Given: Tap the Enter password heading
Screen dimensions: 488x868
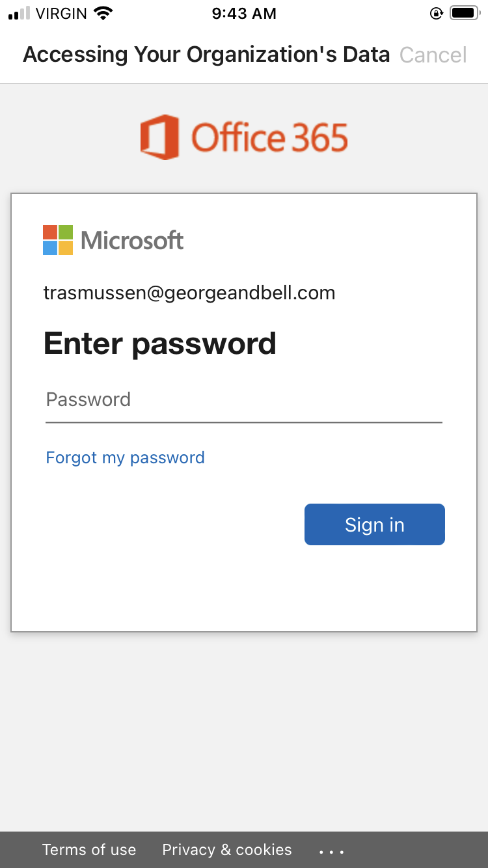Looking at the screenshot, I should coord(160,343).
